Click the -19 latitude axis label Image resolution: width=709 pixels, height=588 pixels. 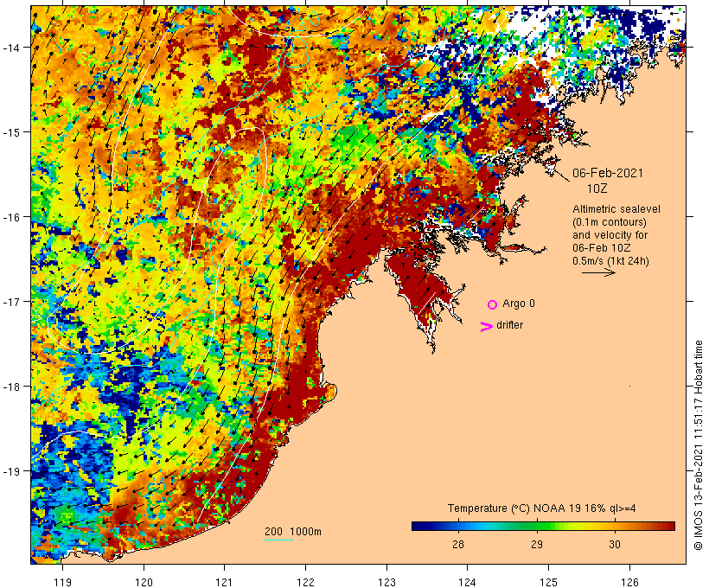coord(10,471)
